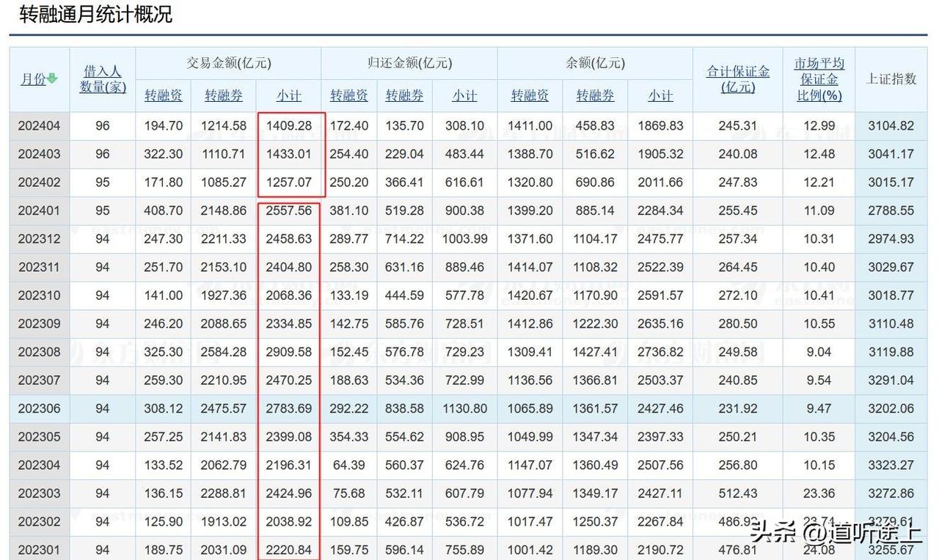This screenshot has height=560, width=939.
Task: Click index value 2788.55
Action: (891, 210)
